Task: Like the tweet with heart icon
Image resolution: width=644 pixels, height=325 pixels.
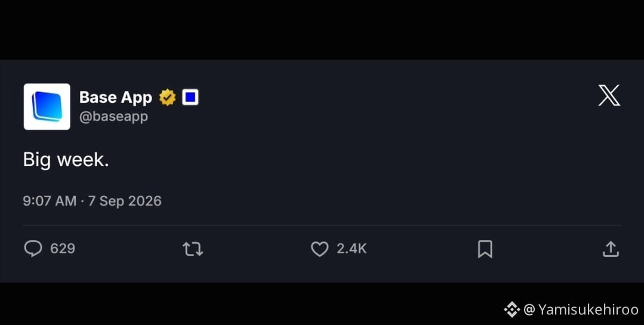Action: pyautogui.click(x=319, y=249)
